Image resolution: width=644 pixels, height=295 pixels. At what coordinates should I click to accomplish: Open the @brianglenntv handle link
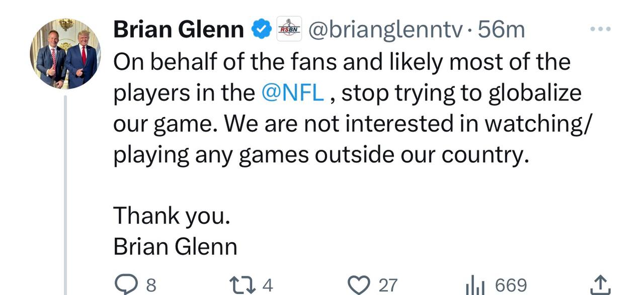pos(385,30)
